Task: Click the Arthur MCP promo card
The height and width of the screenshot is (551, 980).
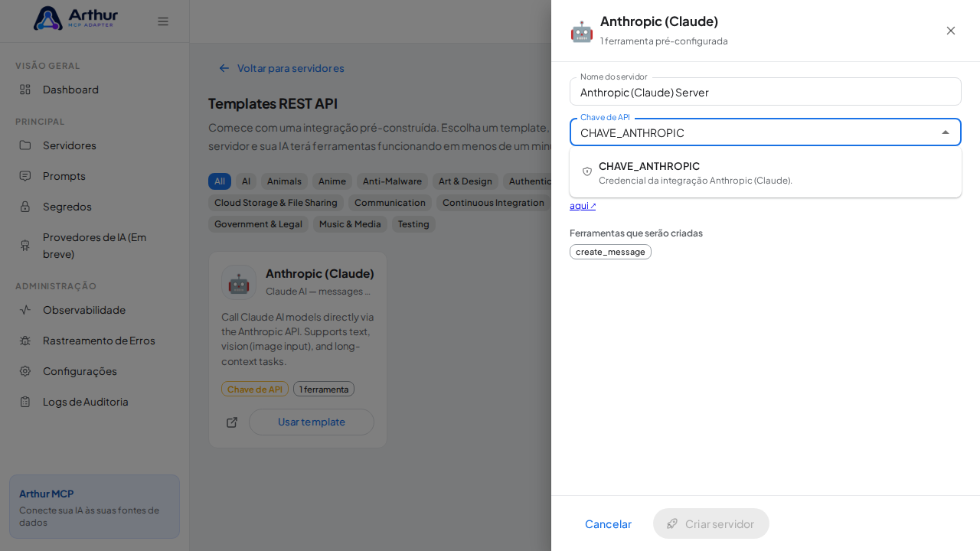Action: click(94, 507)
